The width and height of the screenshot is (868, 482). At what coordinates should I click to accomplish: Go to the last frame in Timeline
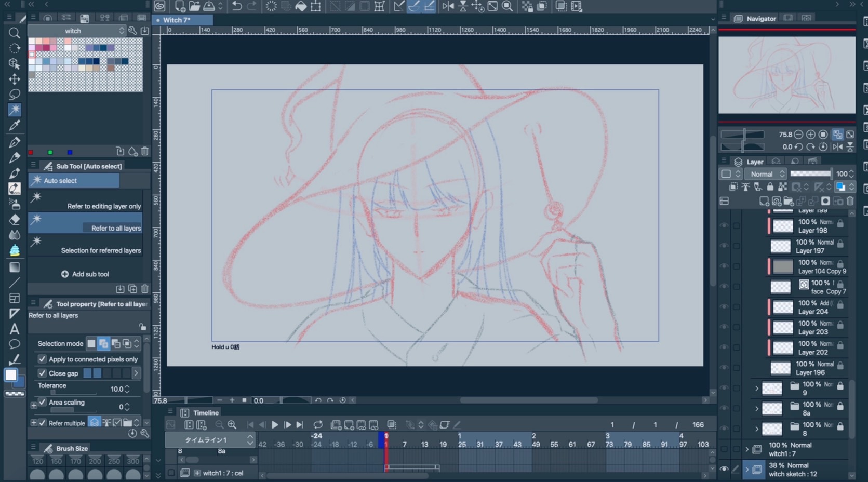point(300,425)
